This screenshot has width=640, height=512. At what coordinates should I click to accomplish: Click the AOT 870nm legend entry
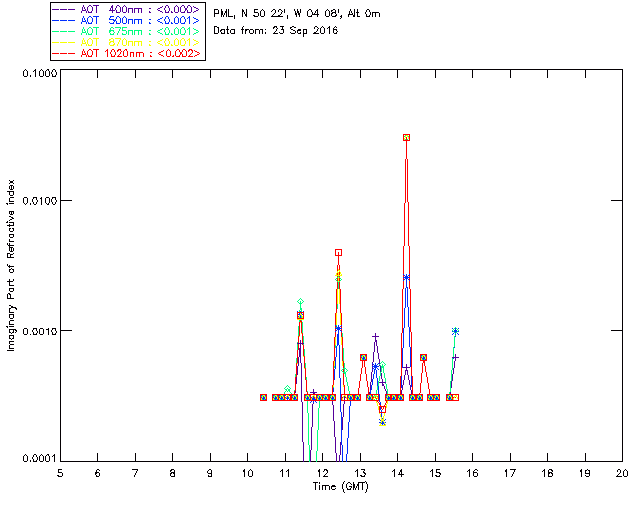pos(127,42)
